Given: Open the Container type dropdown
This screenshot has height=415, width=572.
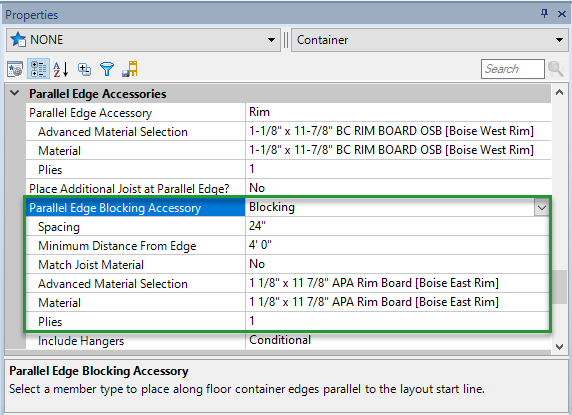Looking at the screenshot, I should click(559, 40).
